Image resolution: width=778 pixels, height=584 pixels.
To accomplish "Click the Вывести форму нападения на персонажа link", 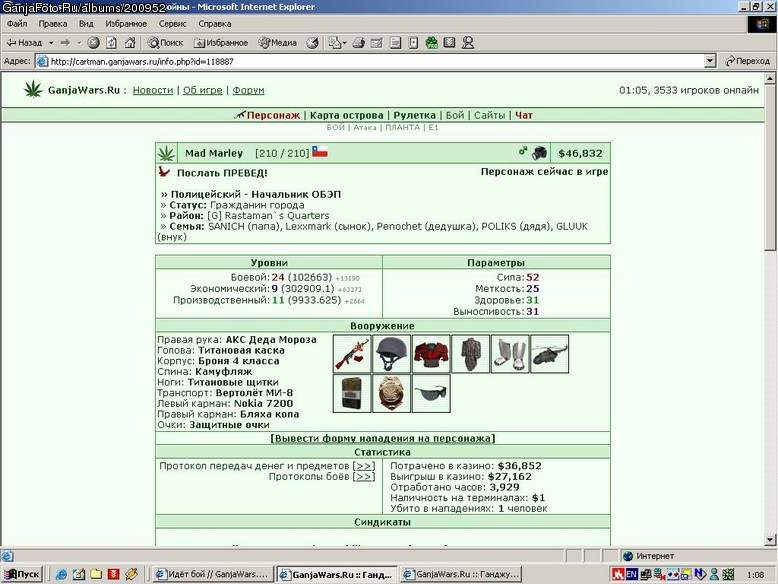I will (x=383, y=439).
